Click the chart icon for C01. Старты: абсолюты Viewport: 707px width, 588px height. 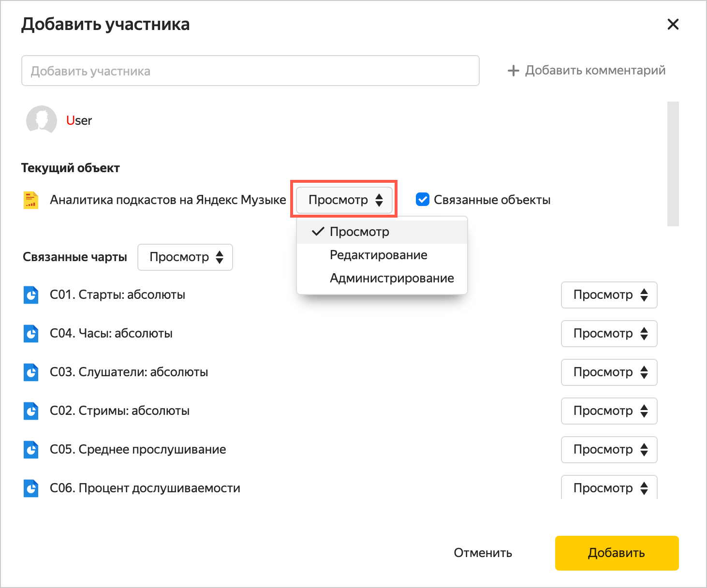pos(31,294)
